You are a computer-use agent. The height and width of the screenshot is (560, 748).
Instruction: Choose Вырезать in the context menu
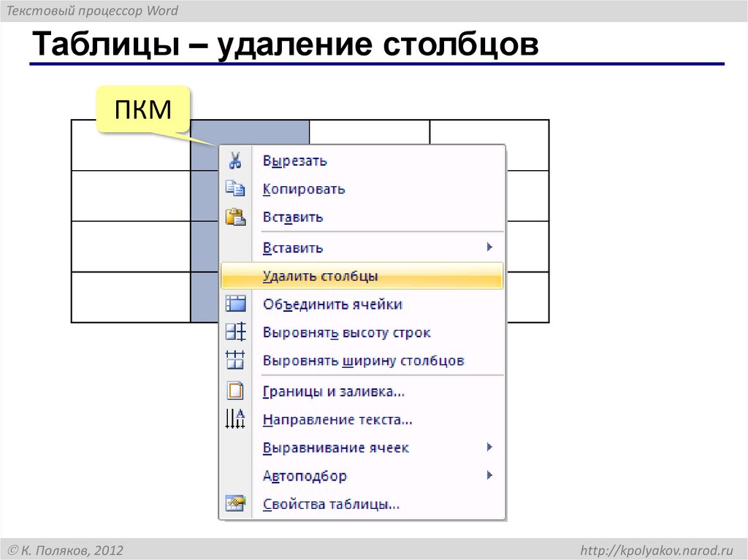pyautogui.click(x=295, y=160)
